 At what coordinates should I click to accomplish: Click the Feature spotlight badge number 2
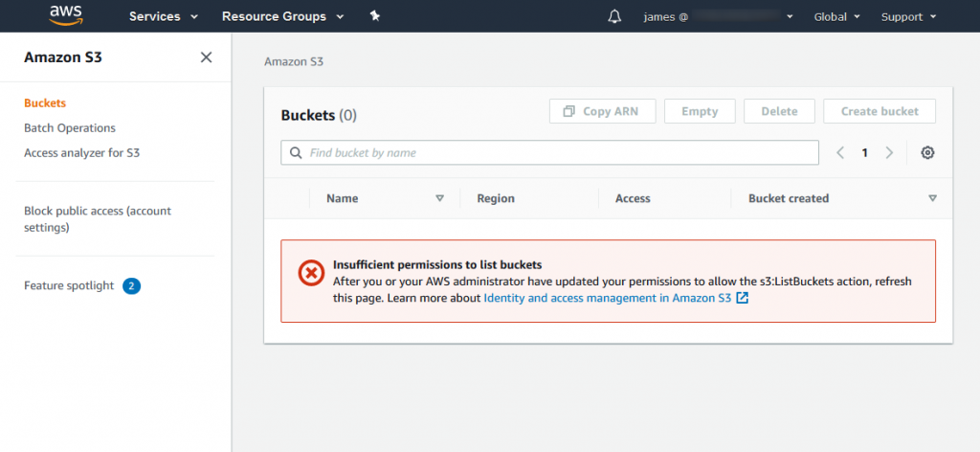click(131, 286)
